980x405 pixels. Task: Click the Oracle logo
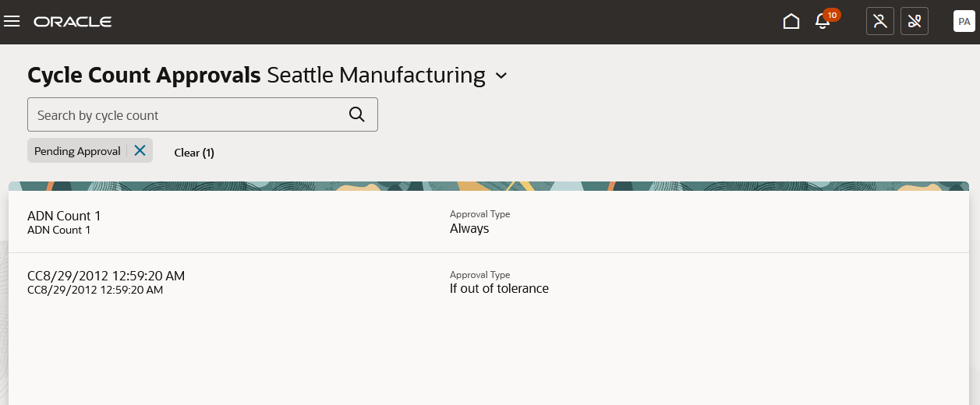(73, 21)
